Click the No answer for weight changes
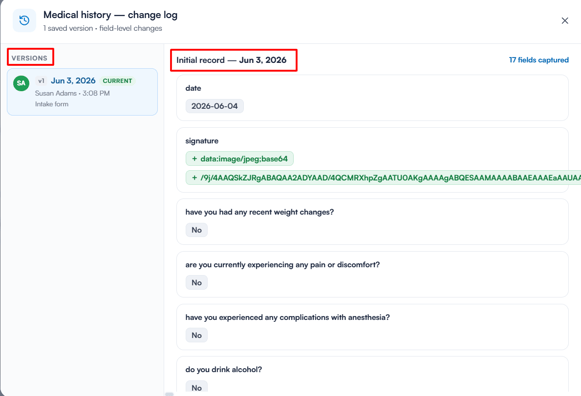Screen dimensions: 581x396 (x=196, y=230)
